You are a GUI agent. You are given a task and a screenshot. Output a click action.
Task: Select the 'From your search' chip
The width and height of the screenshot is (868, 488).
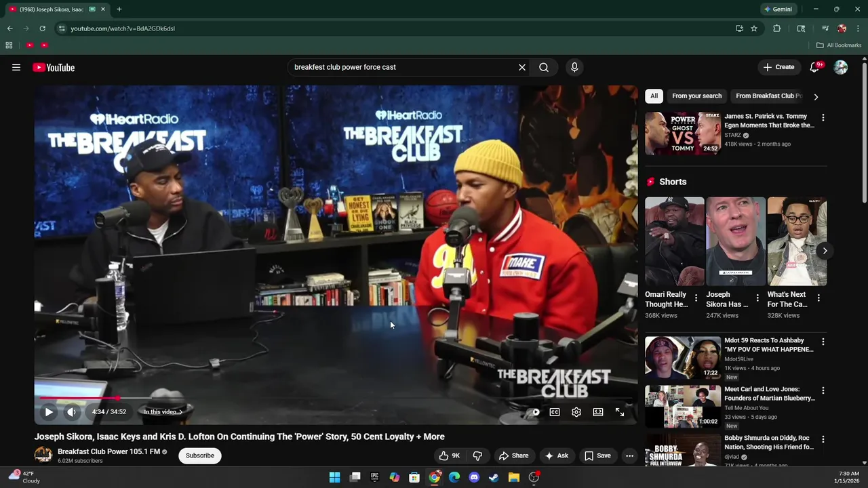pyautogui.click(x=696, y=96)
